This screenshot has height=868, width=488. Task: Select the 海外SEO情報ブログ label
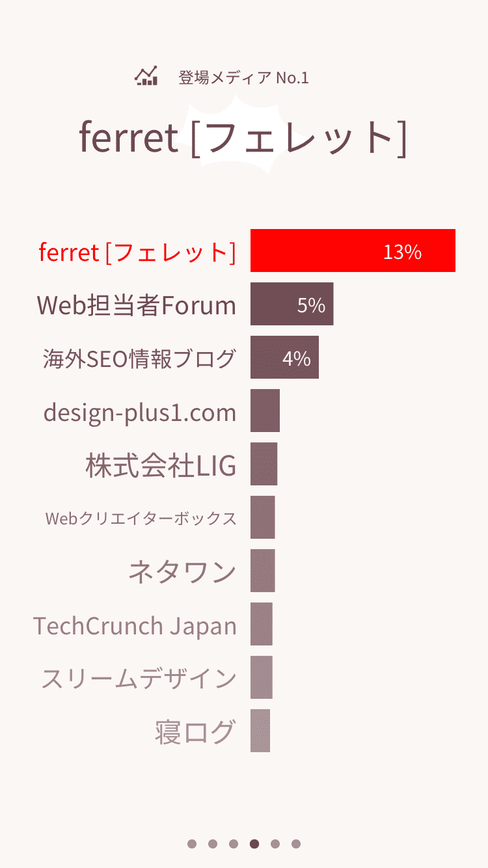coord(139,359)
